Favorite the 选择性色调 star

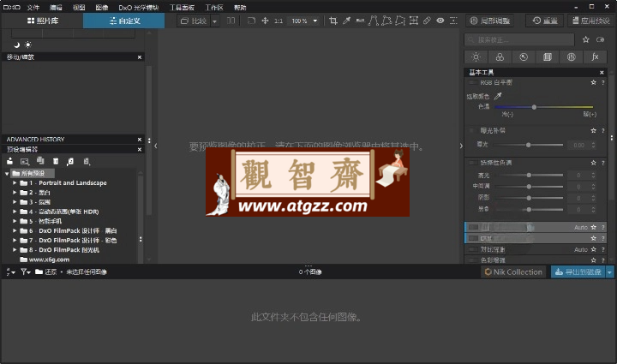(593, 163)
